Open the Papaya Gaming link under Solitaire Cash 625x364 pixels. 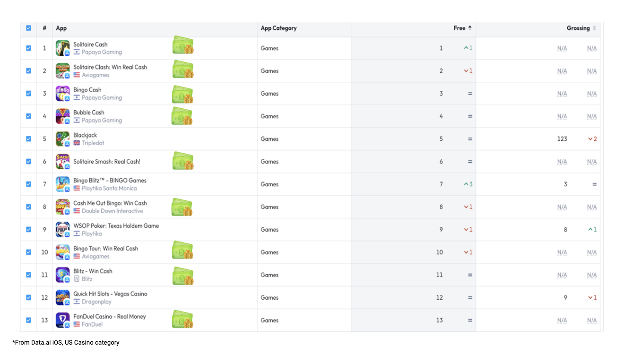(x=102, y=52)
